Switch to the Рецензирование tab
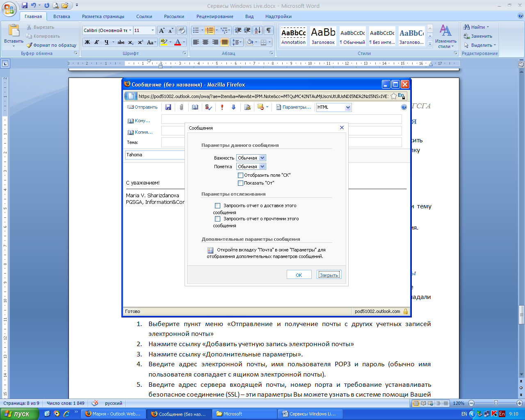Viewport: 525px width, 420px height. pyautogui.click(x=215, y=16)
